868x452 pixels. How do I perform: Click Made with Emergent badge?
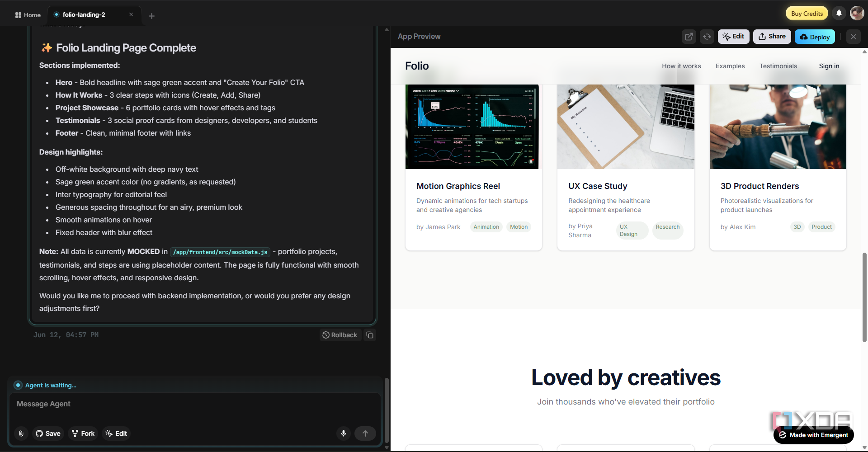click(814, 435)
